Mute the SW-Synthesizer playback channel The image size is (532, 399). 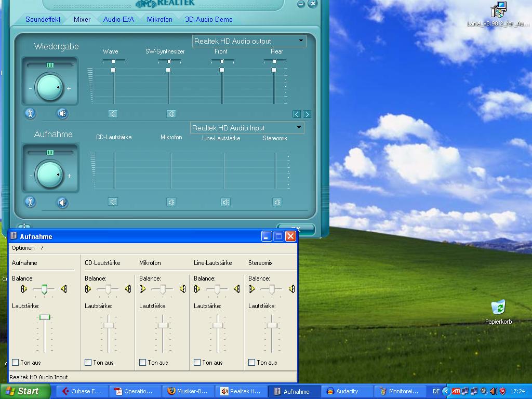(171, 114)
